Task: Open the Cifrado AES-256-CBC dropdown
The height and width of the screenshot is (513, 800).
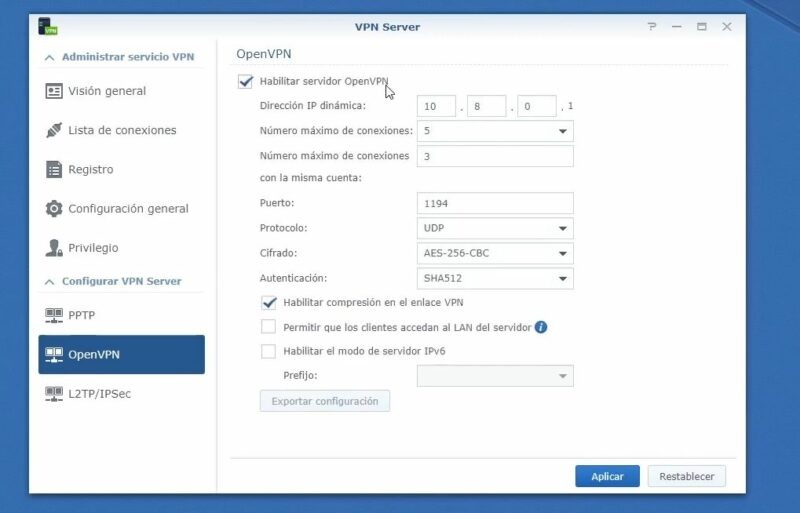Action: [495, 253]
